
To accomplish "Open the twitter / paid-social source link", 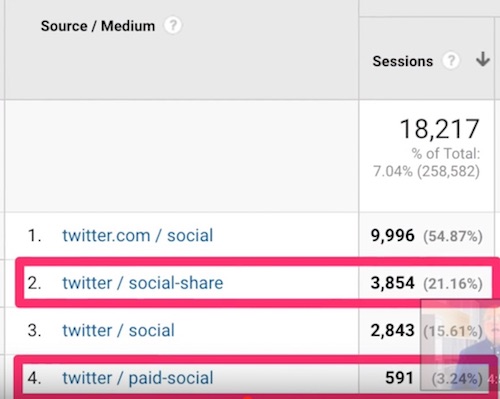I will pyautogui.click(x=138, y=378).
